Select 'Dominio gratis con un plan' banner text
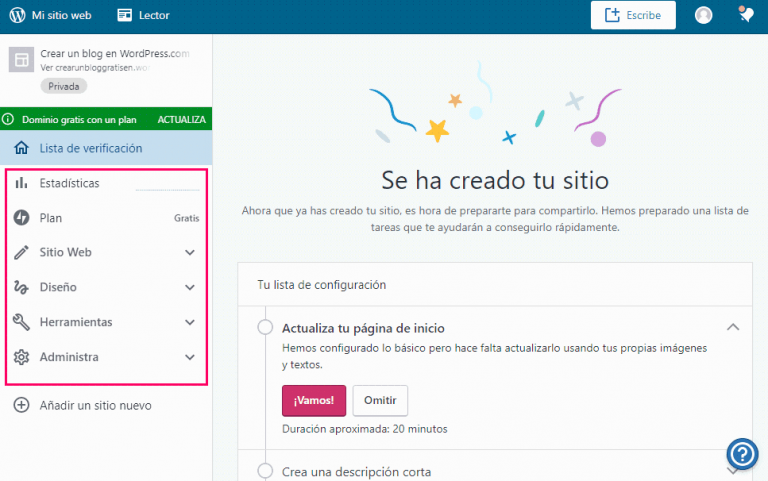Viewport: 768px width, 481px height. [x=79, y=120]
